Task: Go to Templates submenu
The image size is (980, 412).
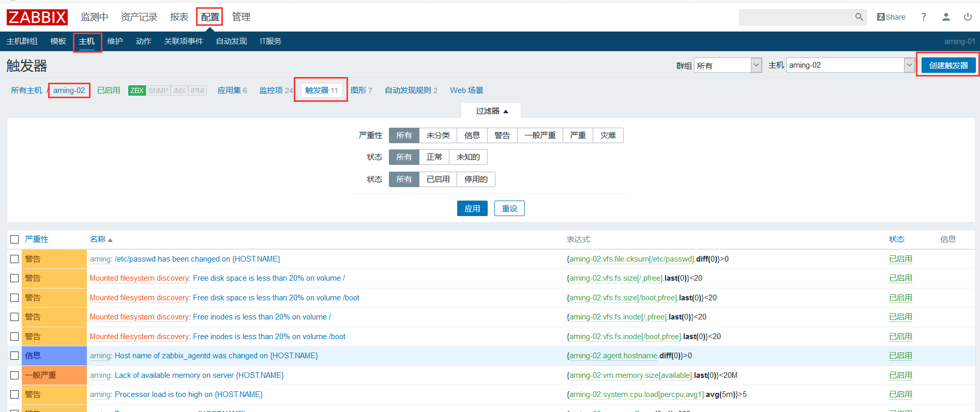Action: click(58, 41)
